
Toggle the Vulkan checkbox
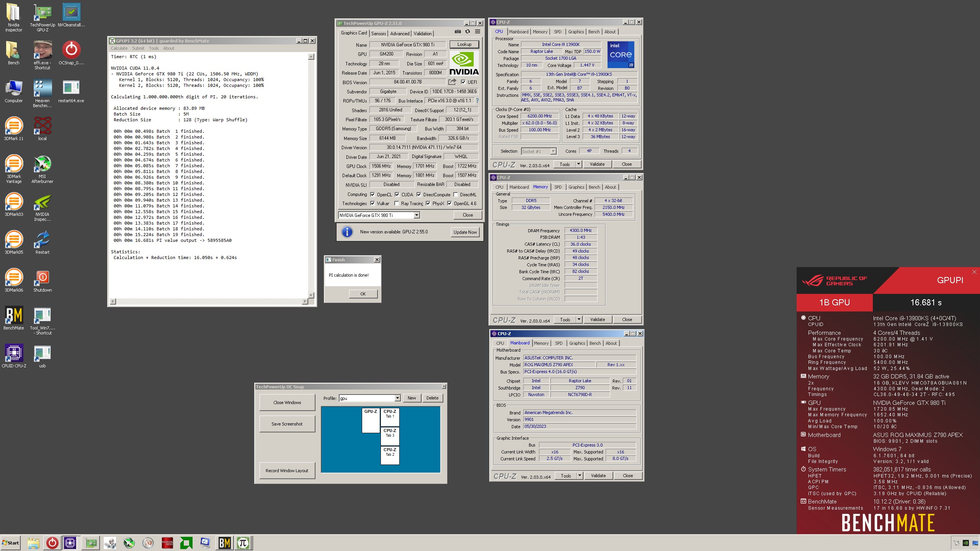(372, 203)
